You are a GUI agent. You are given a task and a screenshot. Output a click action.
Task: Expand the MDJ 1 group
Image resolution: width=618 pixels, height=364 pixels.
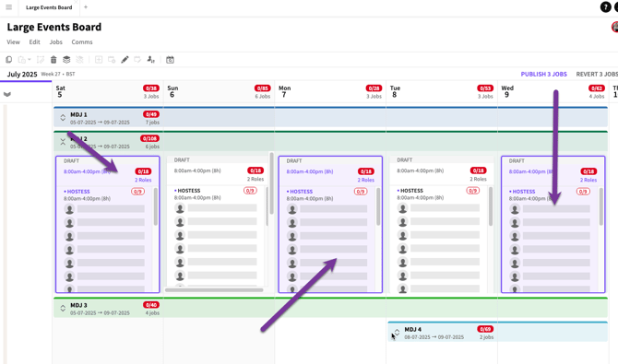[x=63, y=118]
